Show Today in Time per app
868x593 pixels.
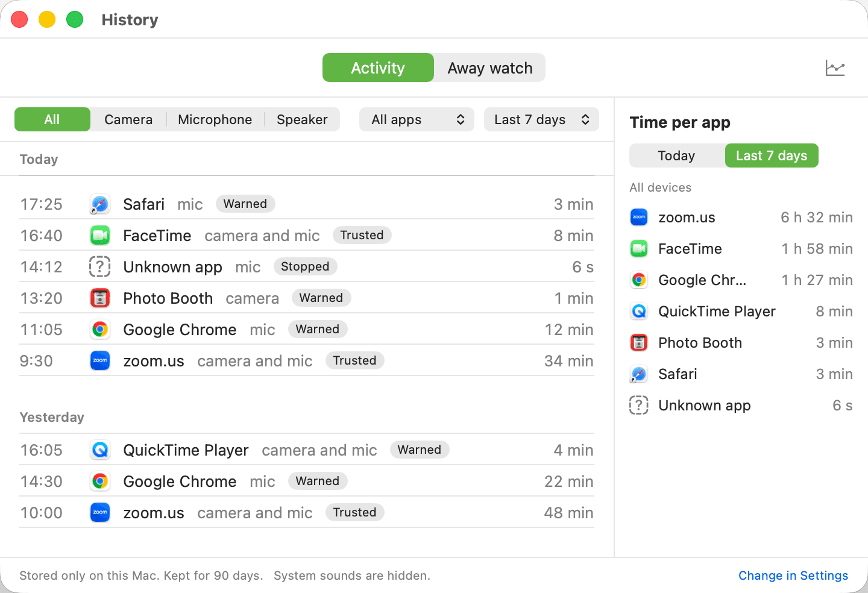coord(677,155)
